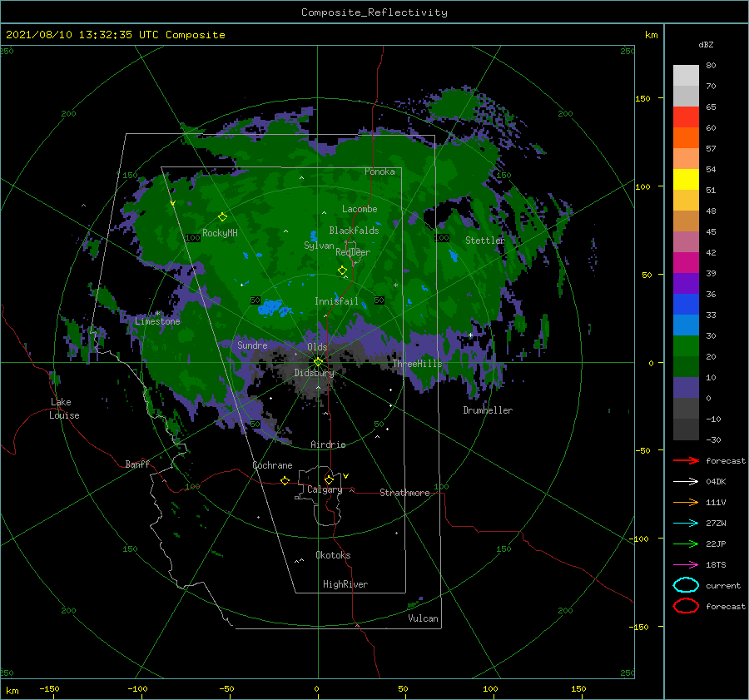Pick the dark gray -30 to -10 swatch

(x=686, y=429)
